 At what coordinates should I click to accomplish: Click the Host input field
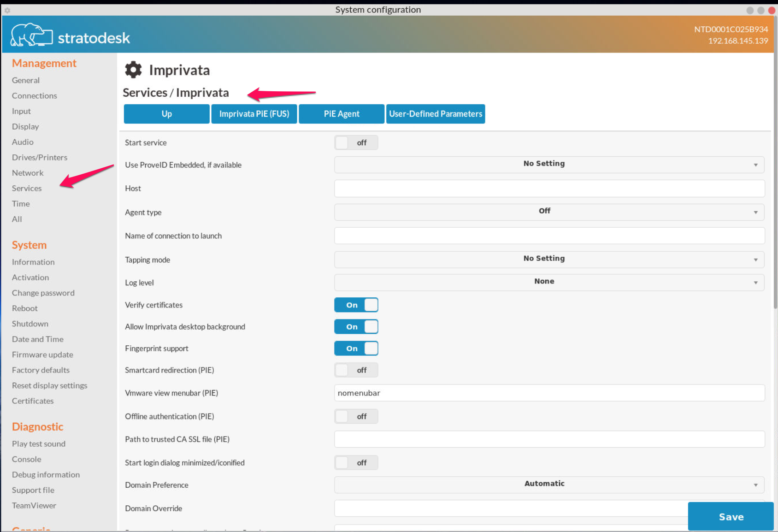pos(548,189)
